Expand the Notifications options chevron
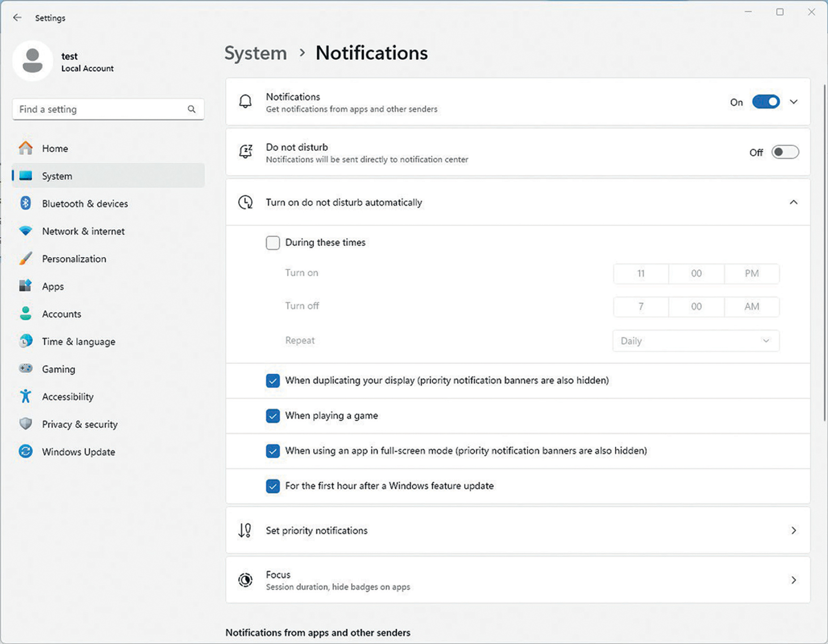828x644 pixels. pyautogui.click(x=794, y=102)
